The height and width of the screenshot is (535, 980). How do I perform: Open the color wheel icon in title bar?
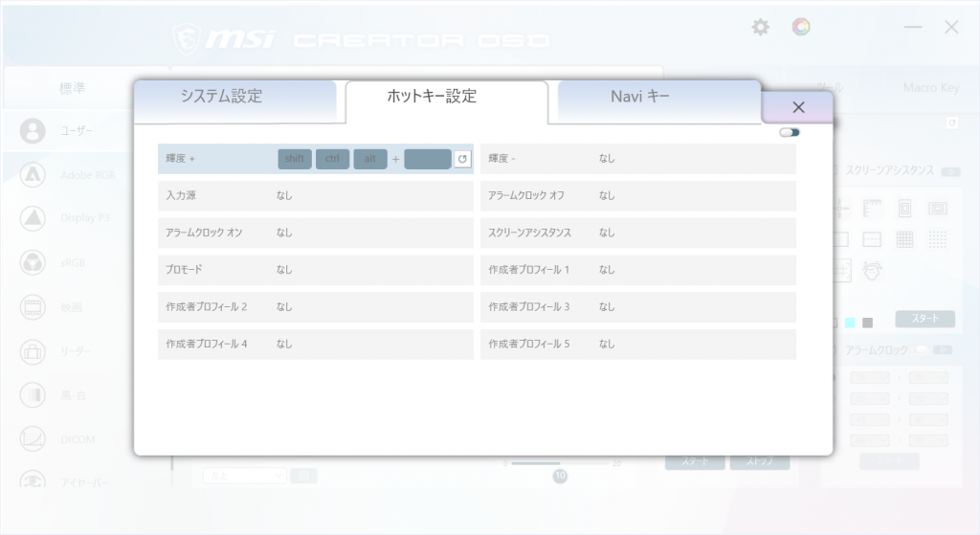tap(801, 27)
